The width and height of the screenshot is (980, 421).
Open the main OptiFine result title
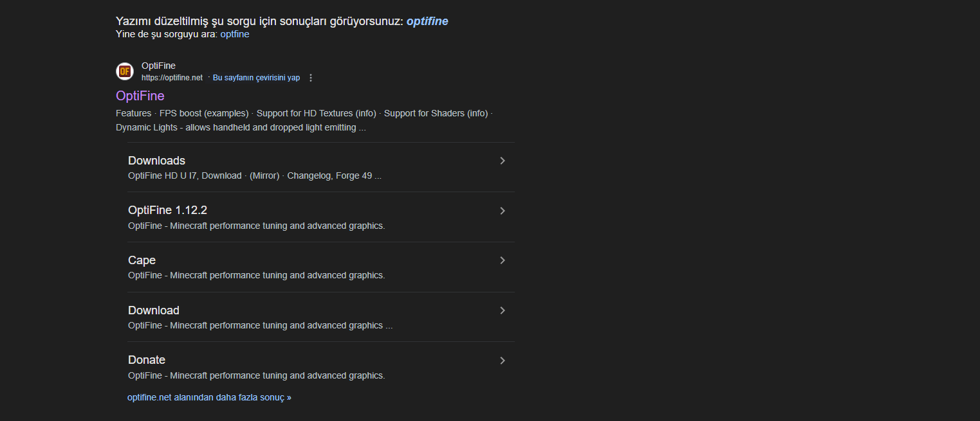point(140,96)
